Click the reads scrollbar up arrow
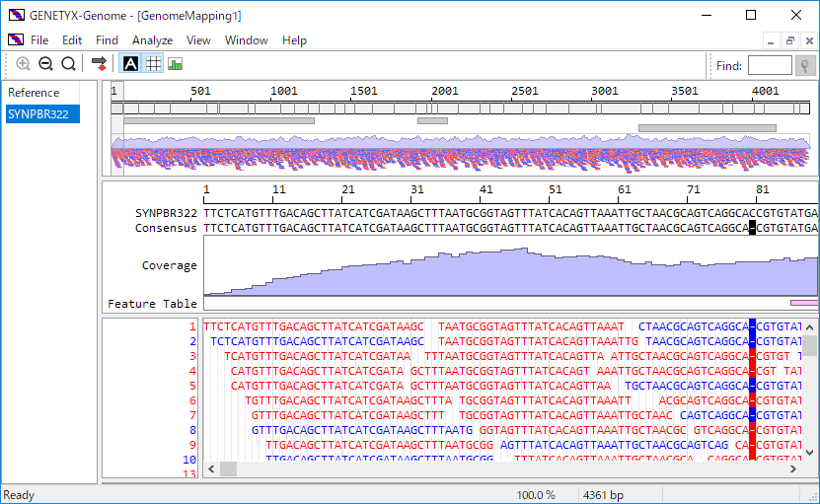820x504 pixels. 809,327
